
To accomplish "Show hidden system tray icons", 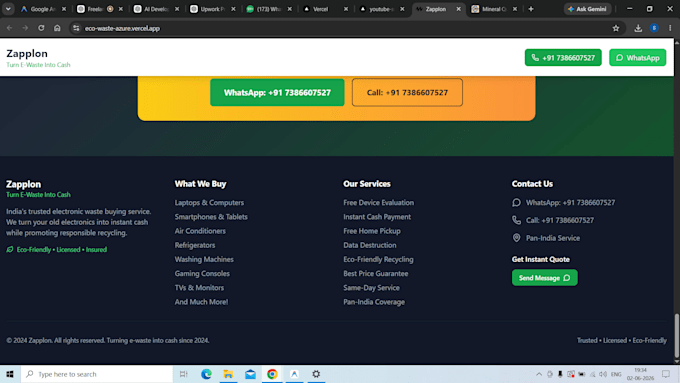I will coord(539,374).
